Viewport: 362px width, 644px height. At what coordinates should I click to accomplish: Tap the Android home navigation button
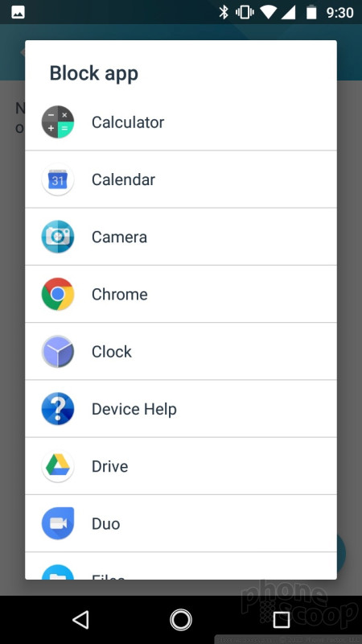(181, 619)
